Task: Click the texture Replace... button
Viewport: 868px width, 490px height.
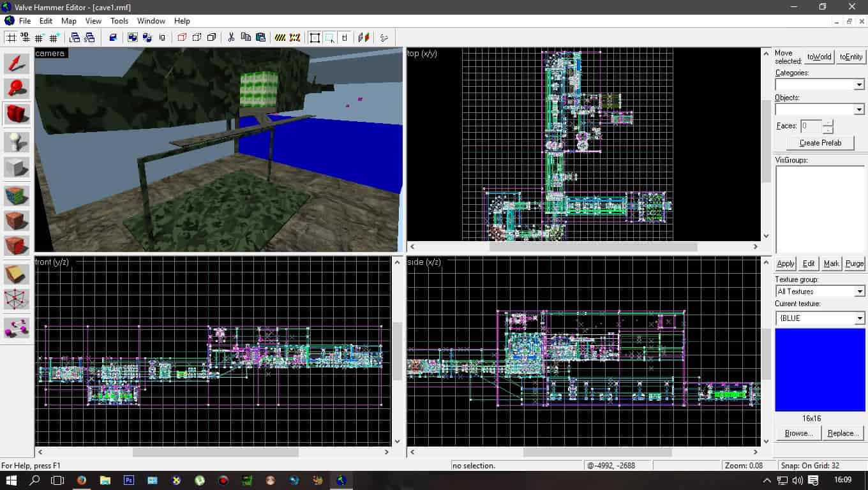Action: click(x=842, y=433)
